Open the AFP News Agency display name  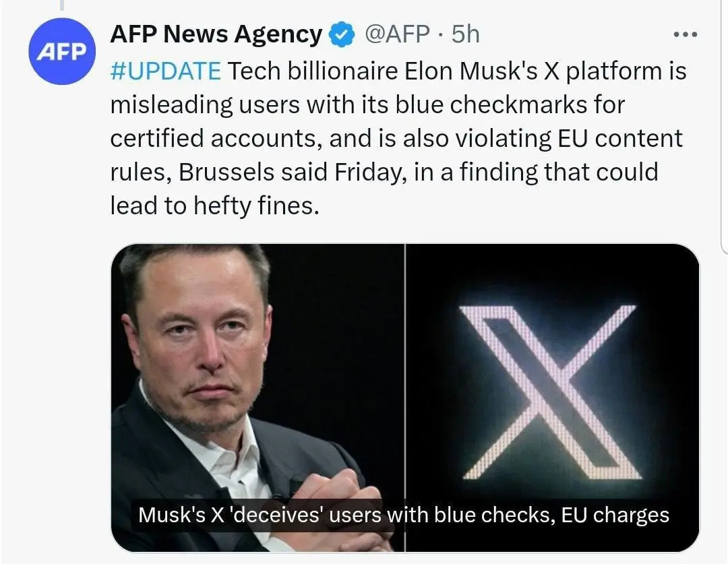click(x=216, y=34)
